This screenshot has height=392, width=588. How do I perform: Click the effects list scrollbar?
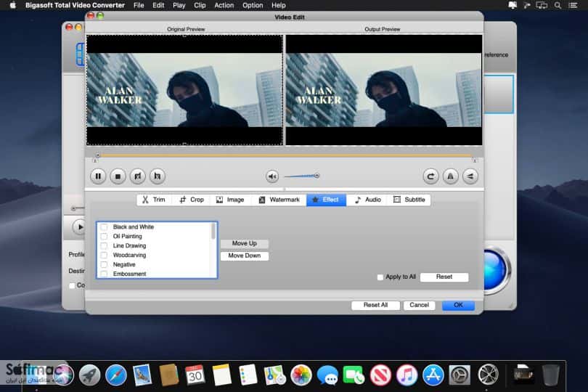coord(213,231)
